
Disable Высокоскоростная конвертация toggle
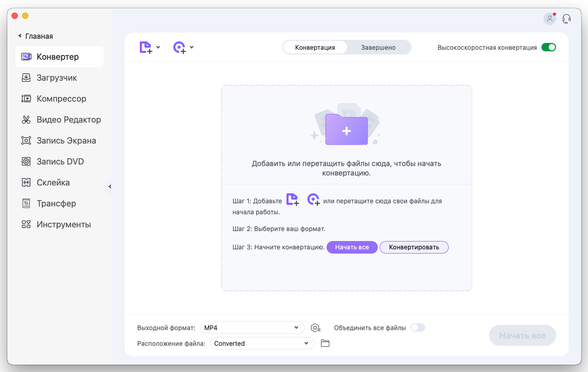click(548, 47)
